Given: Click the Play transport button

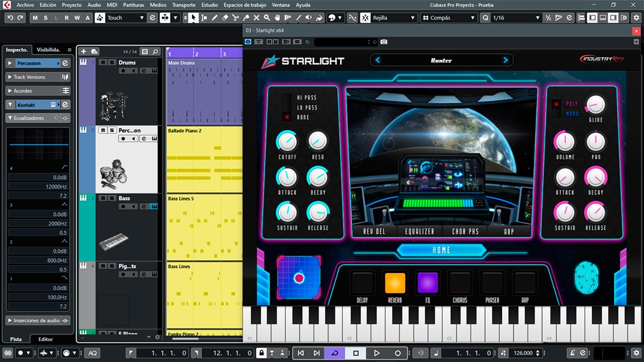Looking at the screenshot, I should [377, 353].
